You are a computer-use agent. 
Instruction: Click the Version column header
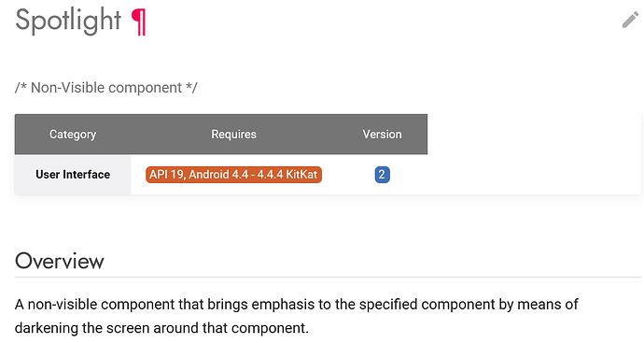tap(382, 135)
